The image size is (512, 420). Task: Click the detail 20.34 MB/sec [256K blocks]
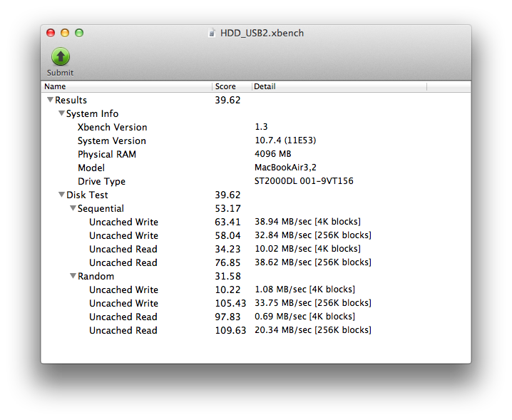[313, 330]
